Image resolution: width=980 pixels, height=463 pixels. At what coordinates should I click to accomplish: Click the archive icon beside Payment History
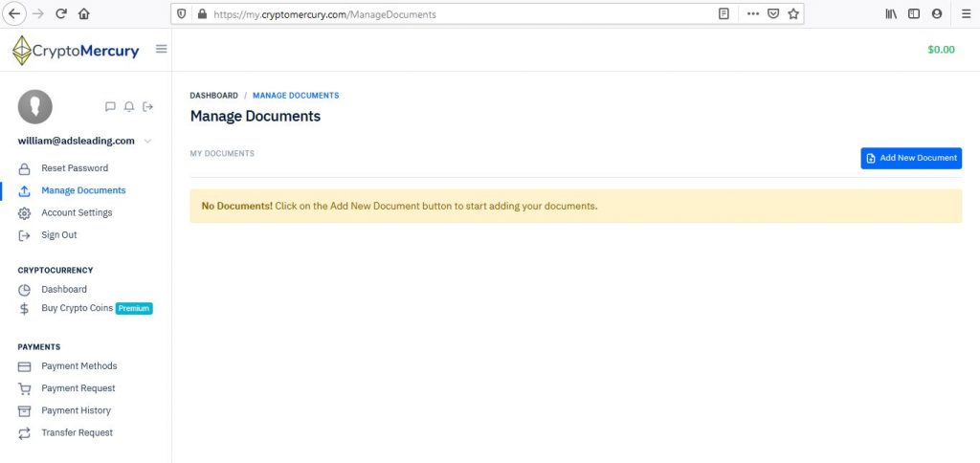click(x=24, y=411)
